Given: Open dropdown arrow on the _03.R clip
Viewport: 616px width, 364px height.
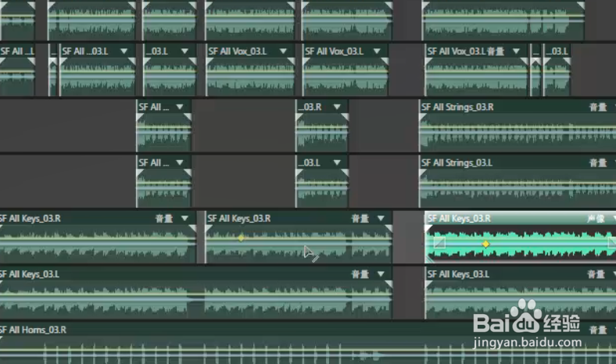Looking at the screenshot, I should click(337, 107).
